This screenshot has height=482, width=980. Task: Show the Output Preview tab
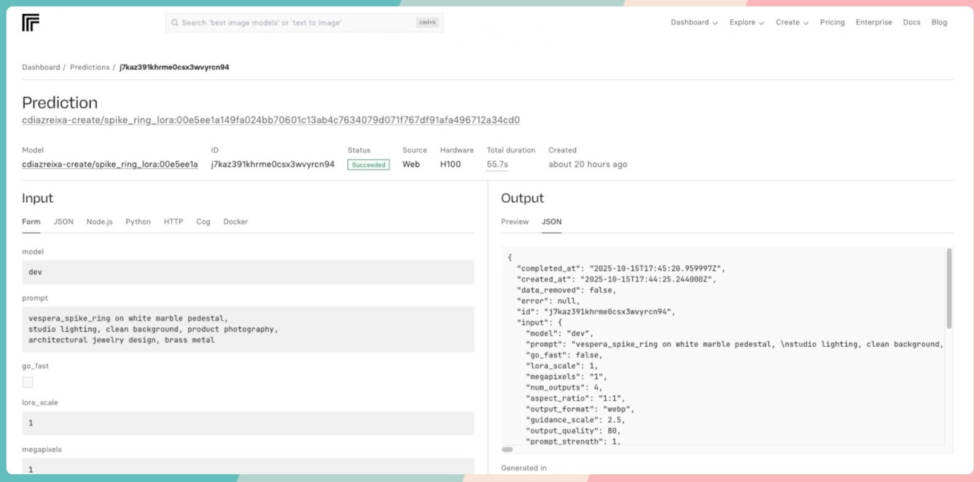click(515, 222)
